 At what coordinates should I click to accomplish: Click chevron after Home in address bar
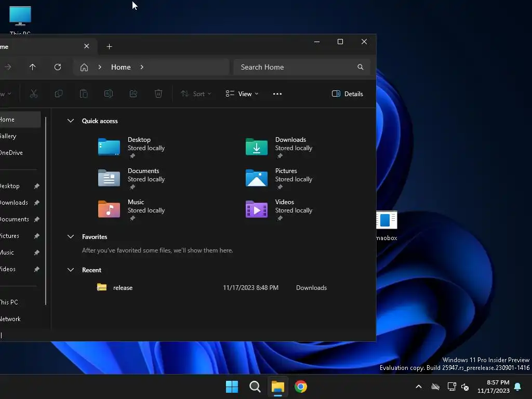coord(142,67)
